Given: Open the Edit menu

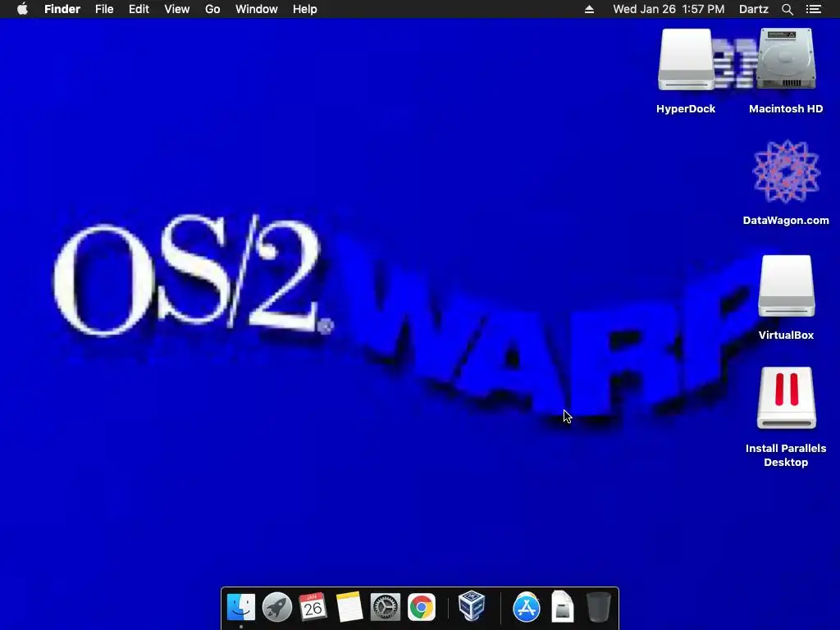Looking at the screenshot, I should pos(139,9).
